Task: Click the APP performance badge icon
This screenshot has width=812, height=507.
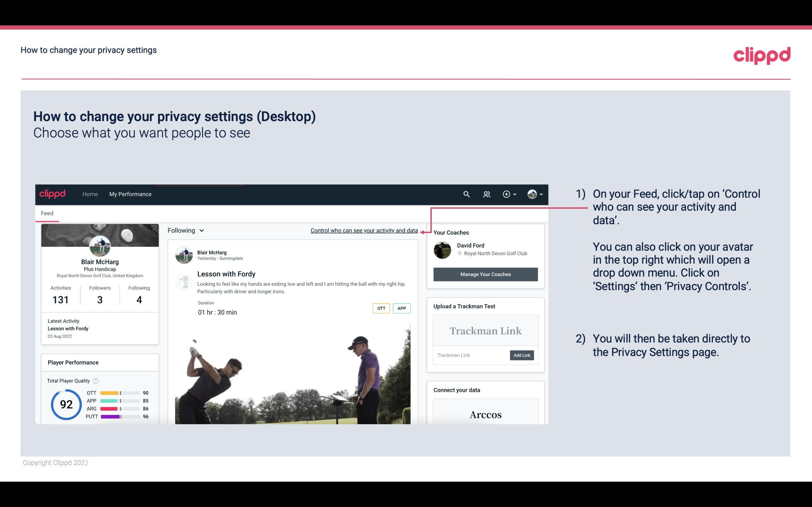Action: coord(402,308)
